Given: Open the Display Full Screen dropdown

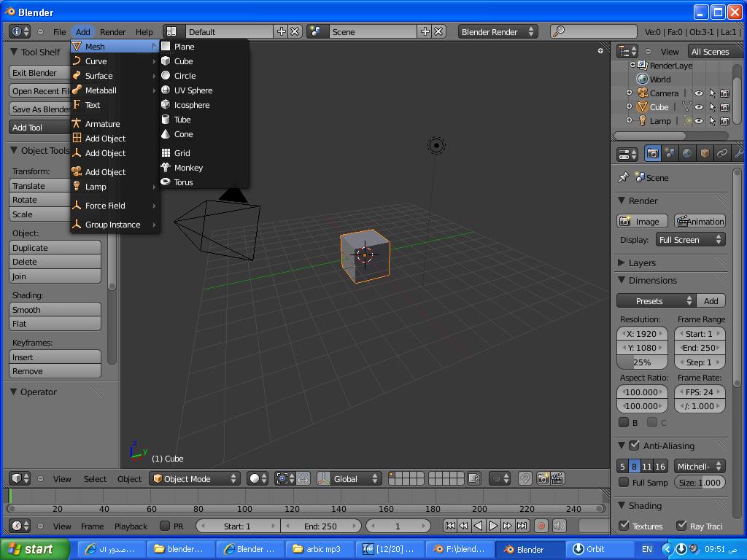Looking at the screenshot, I should [690, 239].
